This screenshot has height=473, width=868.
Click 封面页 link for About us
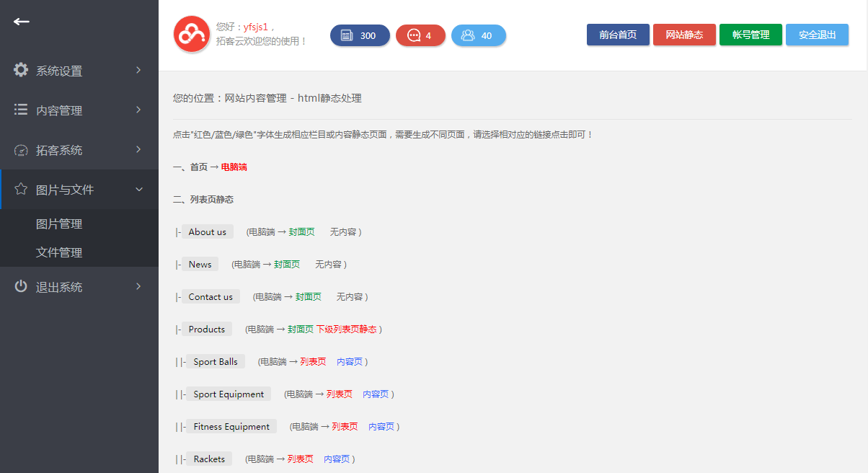[301, 231]
